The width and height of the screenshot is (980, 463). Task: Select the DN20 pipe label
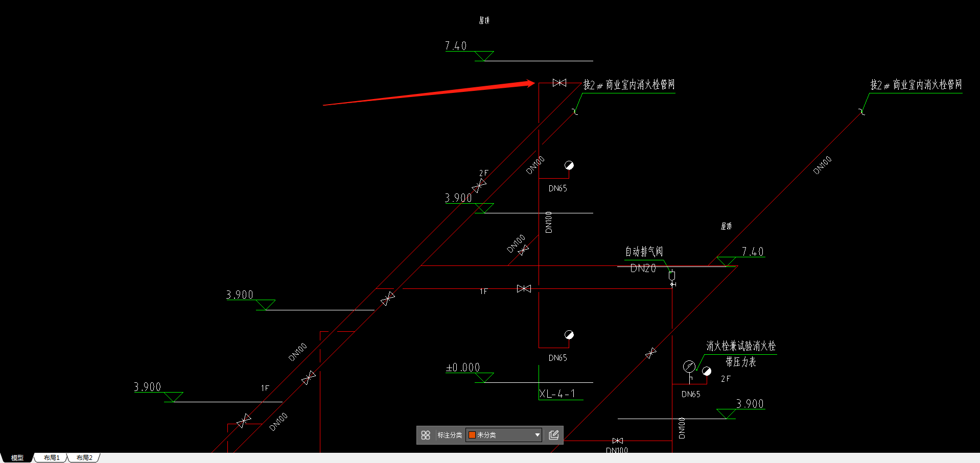pyautogui.click(x=643, y=269)
